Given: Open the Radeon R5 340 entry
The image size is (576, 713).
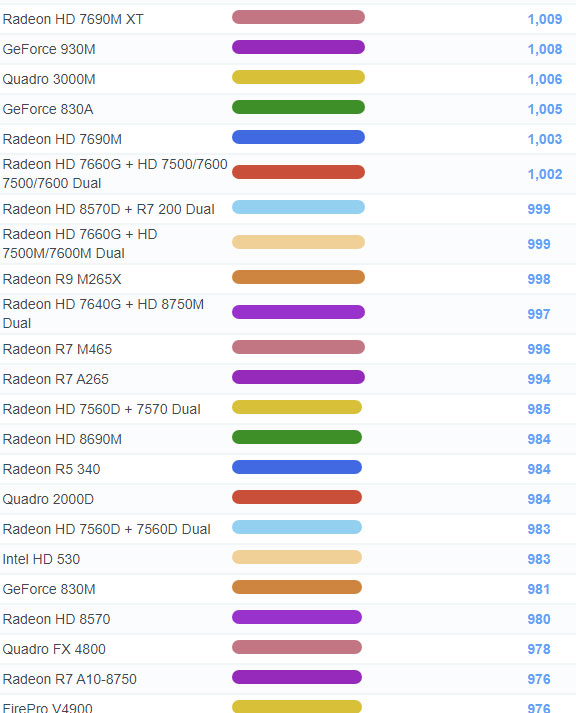Looking at the screenshot, I should [x=51, y=469].
